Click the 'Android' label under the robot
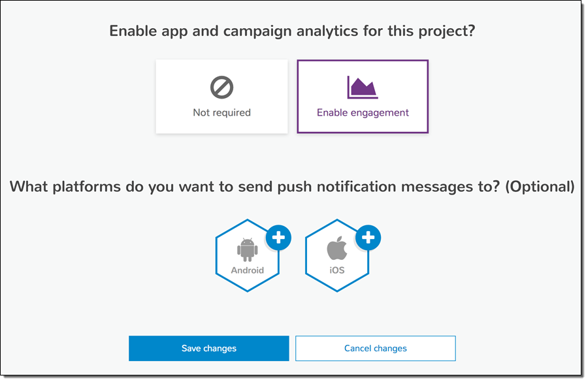588x382 pixels. [248, 270]
